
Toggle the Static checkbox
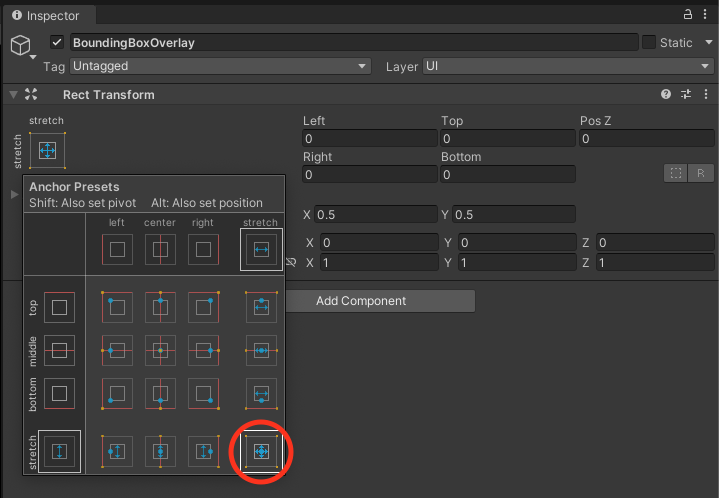coord(648,42)
